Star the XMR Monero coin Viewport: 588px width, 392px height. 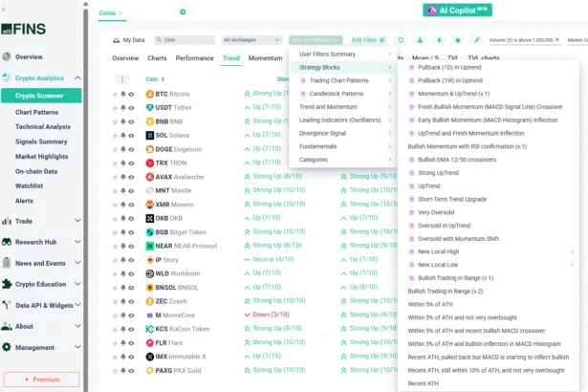115,205
